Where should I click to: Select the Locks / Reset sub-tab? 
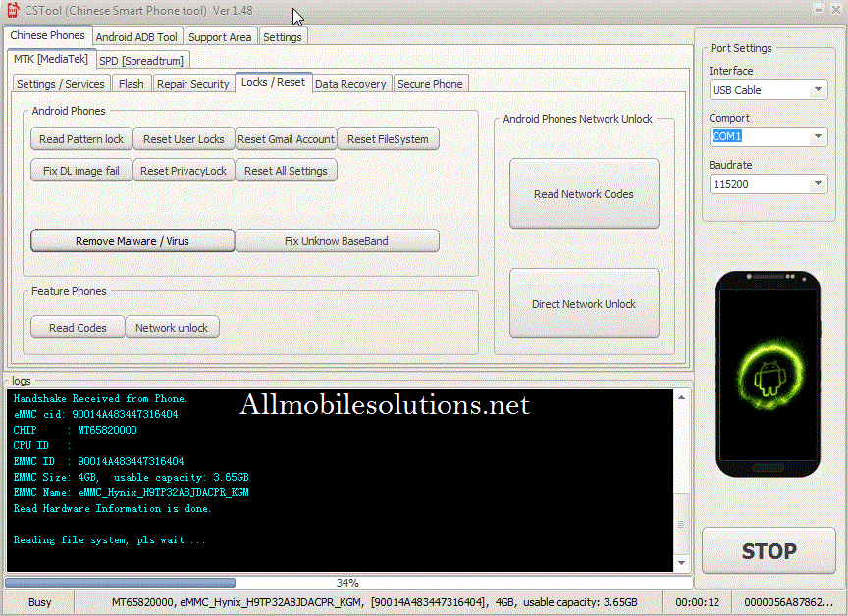[x=273, y=82]
